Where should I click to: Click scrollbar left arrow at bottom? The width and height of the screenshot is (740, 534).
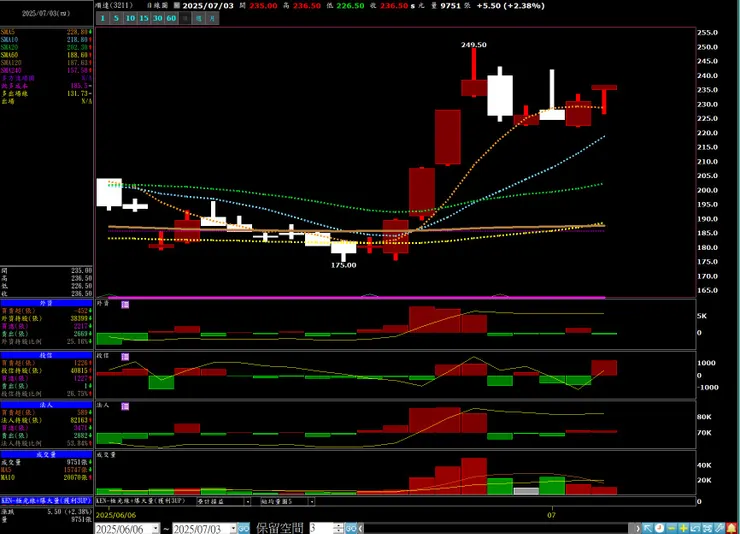point(361,529)
